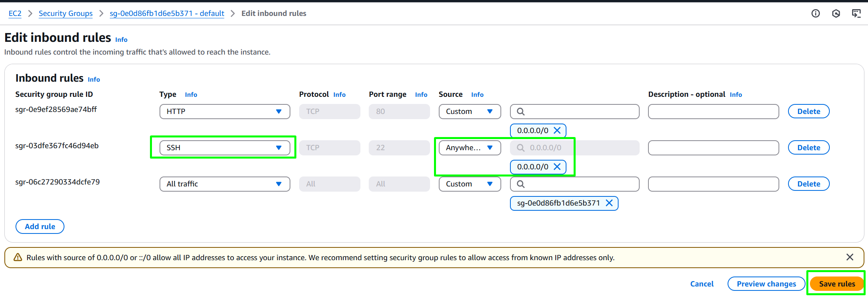Viewport: 868px width, 302px height.
Task: Click Add rule button
Action: pos(40,227)
